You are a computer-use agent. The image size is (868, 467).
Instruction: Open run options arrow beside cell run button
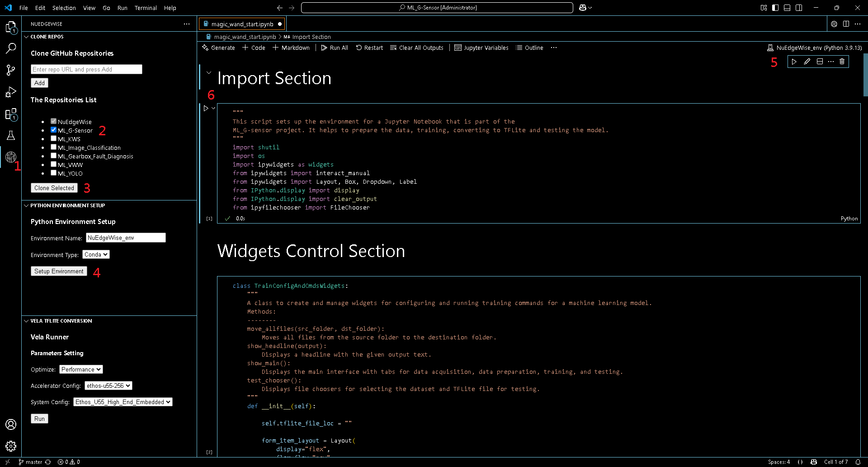point(213,108)
